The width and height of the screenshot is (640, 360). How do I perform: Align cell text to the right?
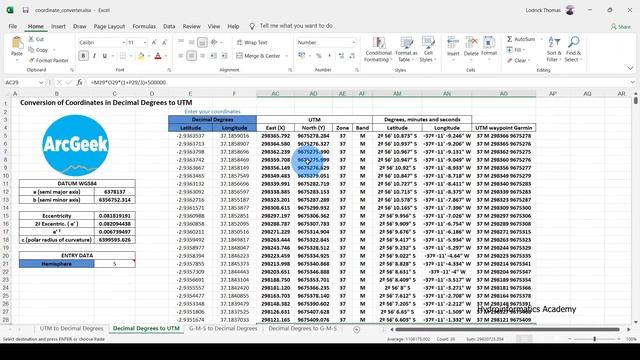[x=202, y=56]
